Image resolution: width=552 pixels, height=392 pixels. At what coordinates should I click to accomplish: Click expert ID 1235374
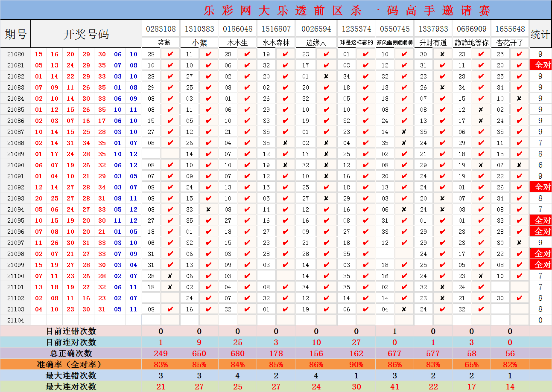coord(356,29)
